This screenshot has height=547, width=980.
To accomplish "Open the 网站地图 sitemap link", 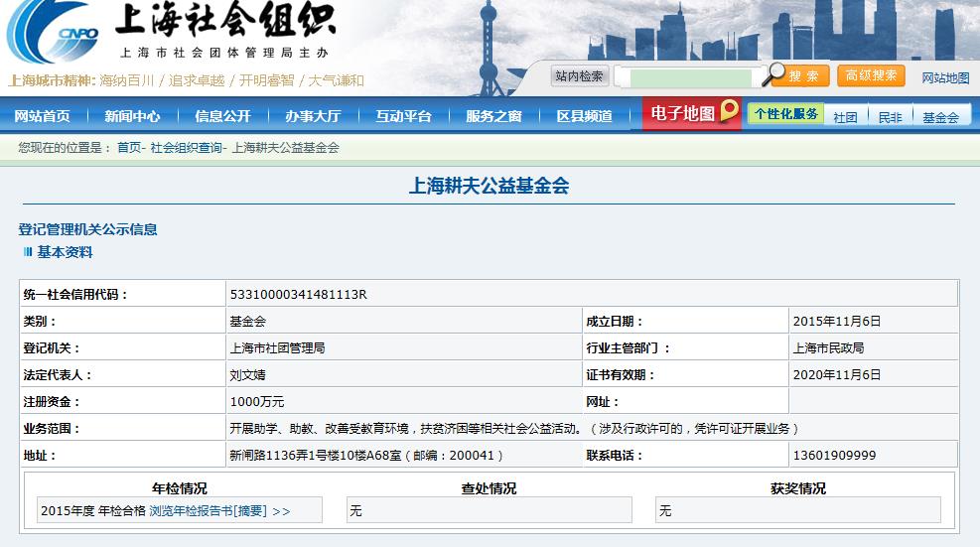I will (x=945, y=77).
